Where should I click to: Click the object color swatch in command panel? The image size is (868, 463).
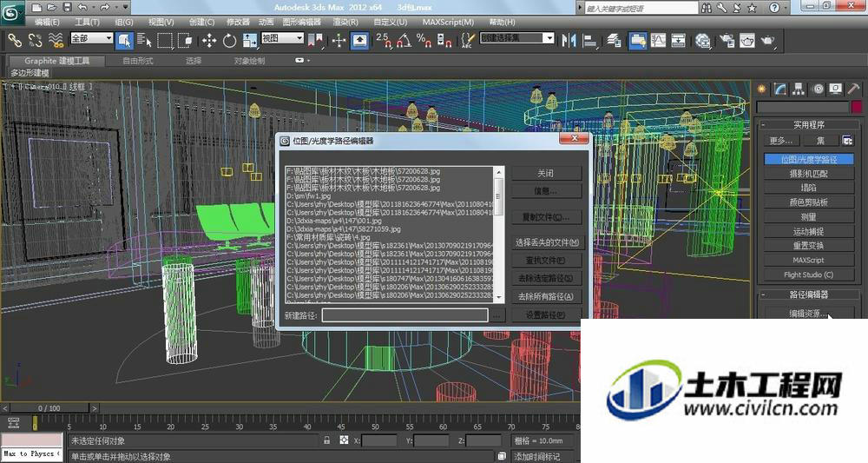(x=857, y=107)
